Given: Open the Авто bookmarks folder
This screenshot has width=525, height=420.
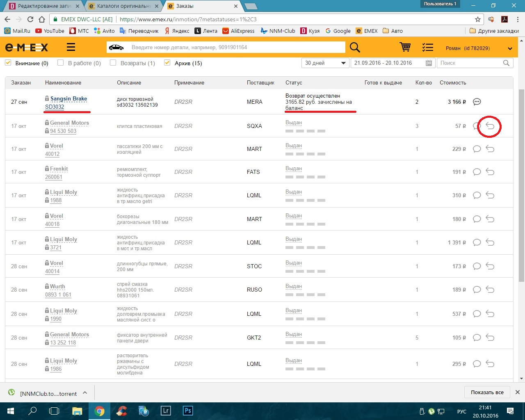Looking at the screenshot, I should [393, 31].
